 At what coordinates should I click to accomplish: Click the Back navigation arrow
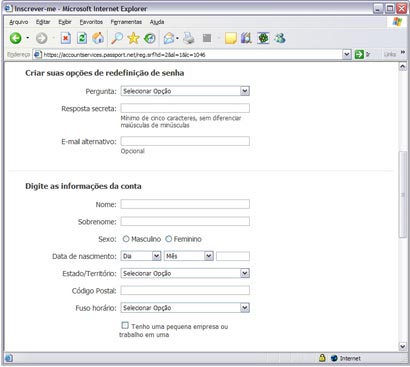coord(15,38)
